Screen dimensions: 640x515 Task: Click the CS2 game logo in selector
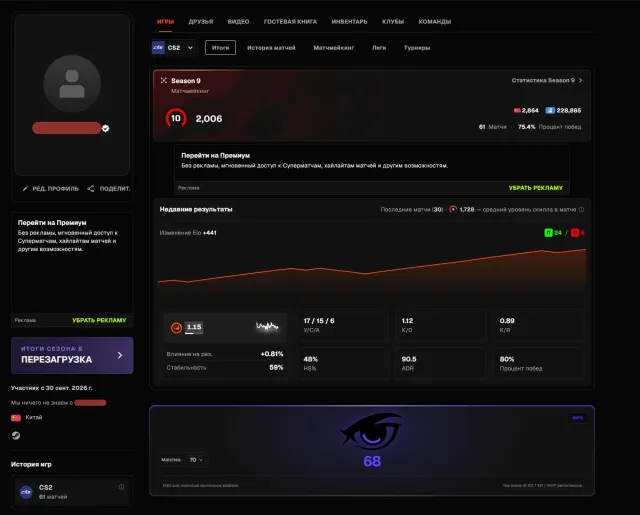click(x=158, y=48)
